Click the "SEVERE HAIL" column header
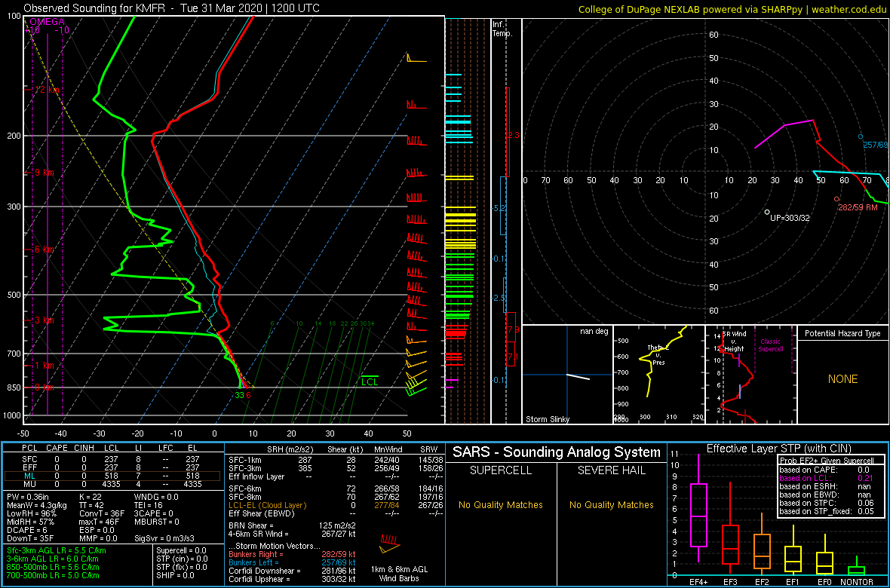Viewport: 890px width, 588px height. (612, 470)
